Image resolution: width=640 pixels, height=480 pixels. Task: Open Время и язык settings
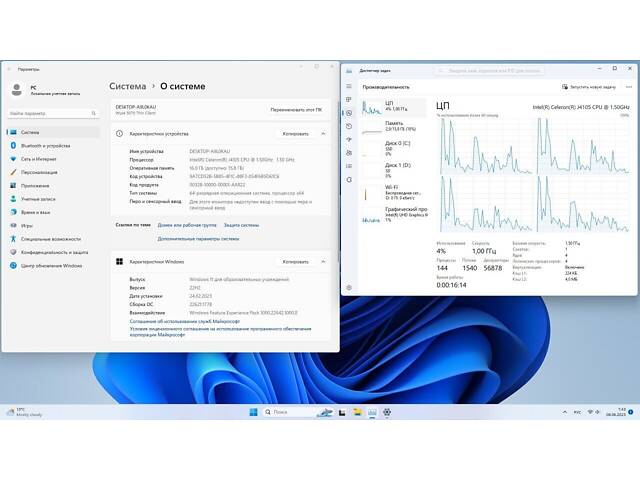53,212
